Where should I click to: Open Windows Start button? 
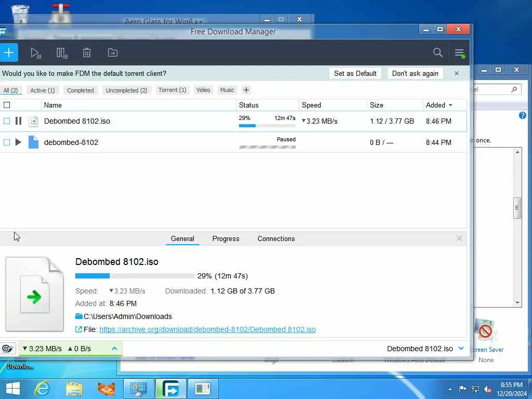(x=13, y=389)
